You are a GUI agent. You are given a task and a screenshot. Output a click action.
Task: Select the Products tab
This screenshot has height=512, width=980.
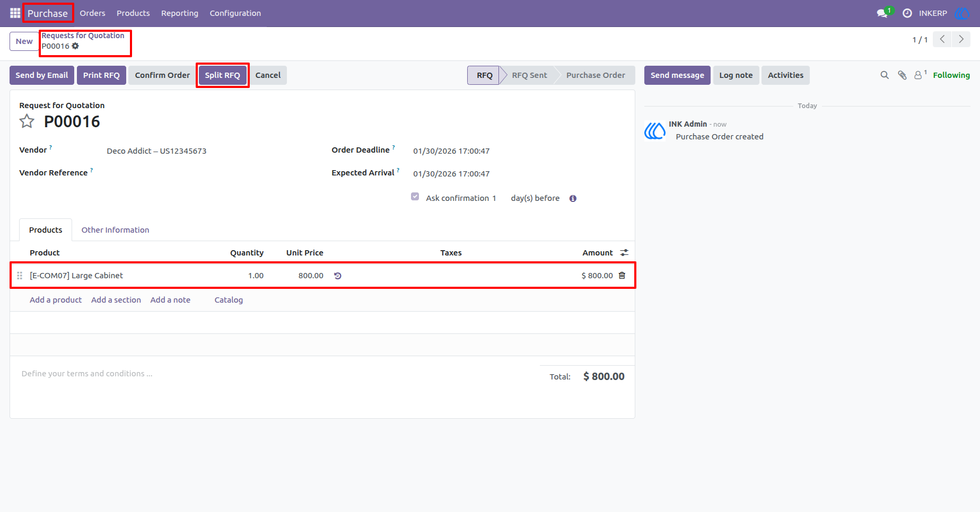tap(46, 230)
